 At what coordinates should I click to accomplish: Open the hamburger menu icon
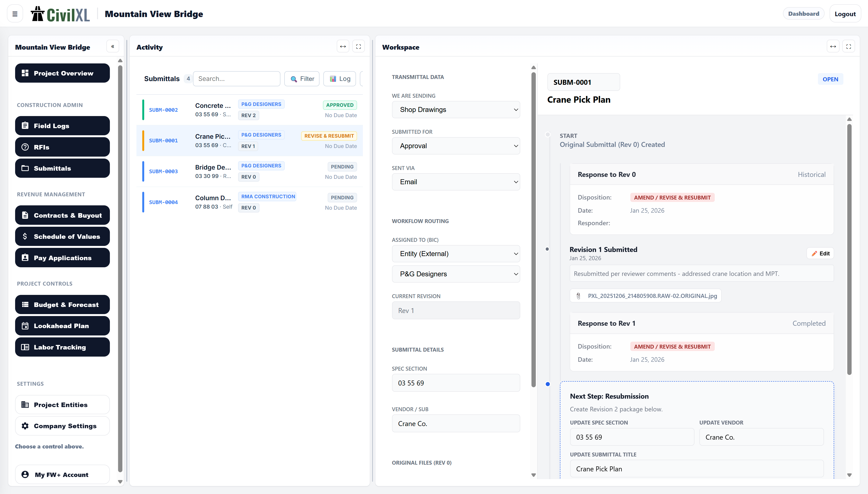click(x=15, y=14)
